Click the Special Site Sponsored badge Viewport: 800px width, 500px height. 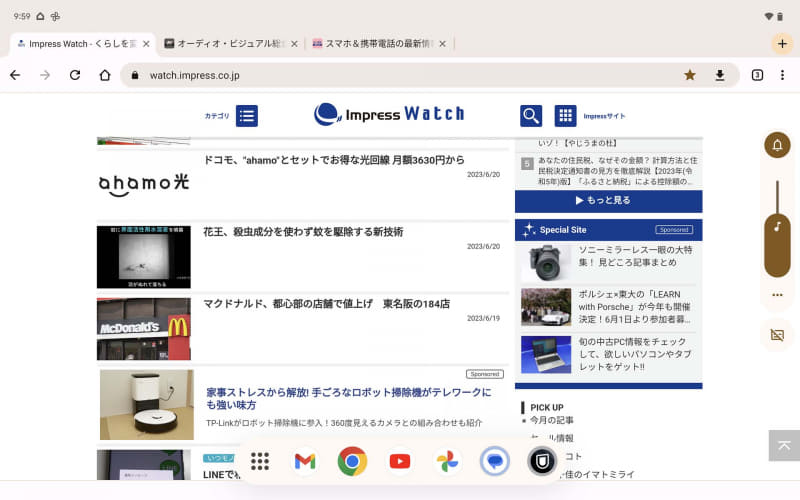(673, 230)
